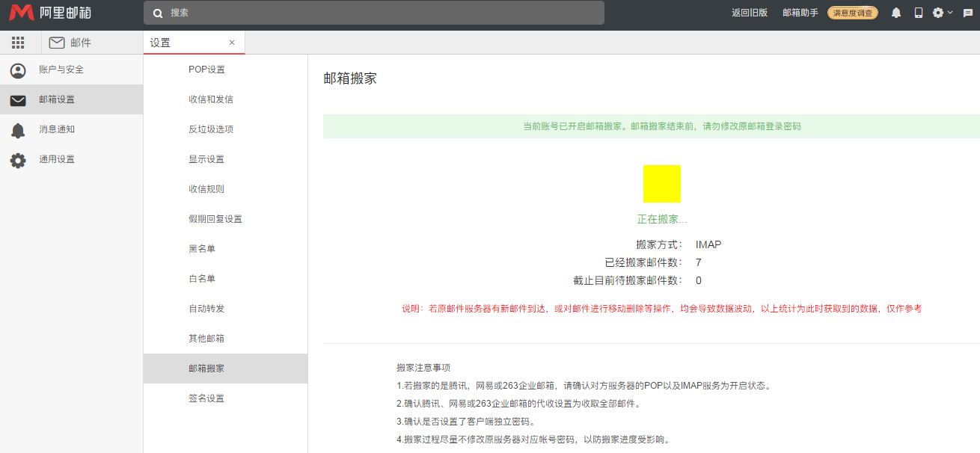
Task: Go to 反垃圾选项 settings
Action: tap(211, 129)
